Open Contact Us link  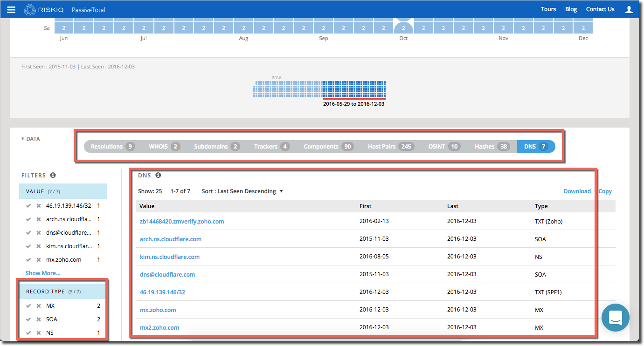(x=600, y=9)
